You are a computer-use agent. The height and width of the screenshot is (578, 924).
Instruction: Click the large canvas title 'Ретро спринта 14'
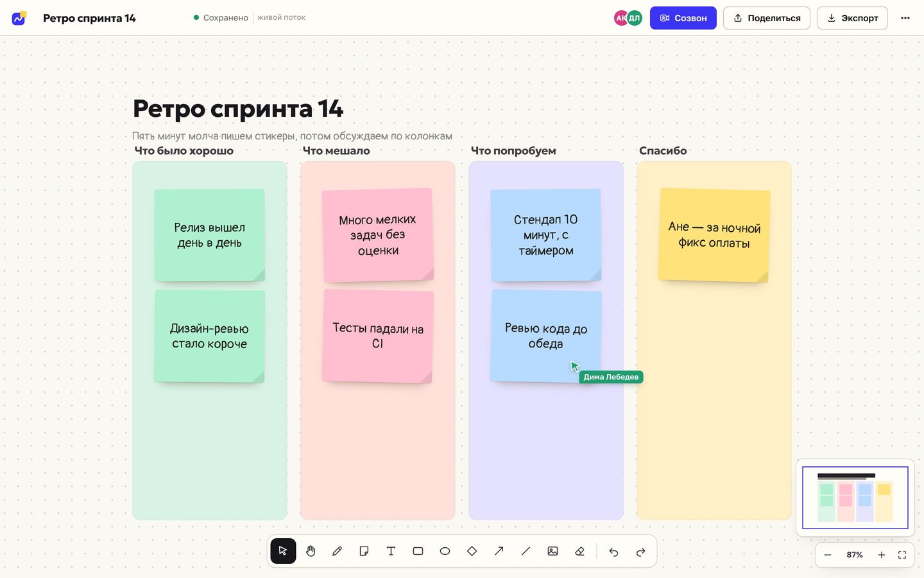pos(238,109)
